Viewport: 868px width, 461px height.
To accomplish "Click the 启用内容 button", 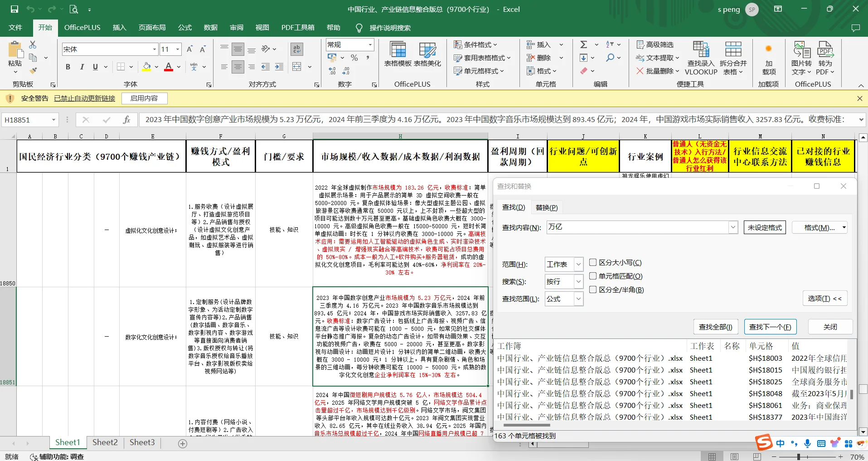I will point(144,98).
